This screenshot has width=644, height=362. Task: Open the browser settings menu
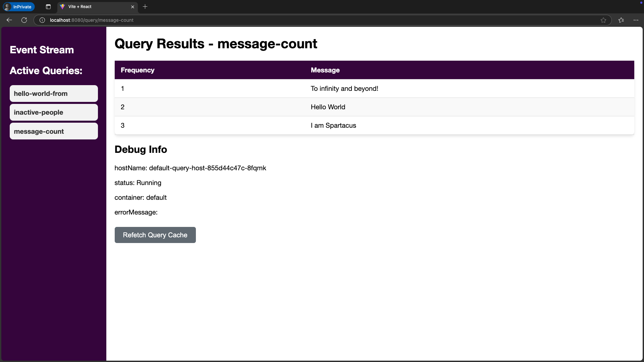(x=636, y=20)
